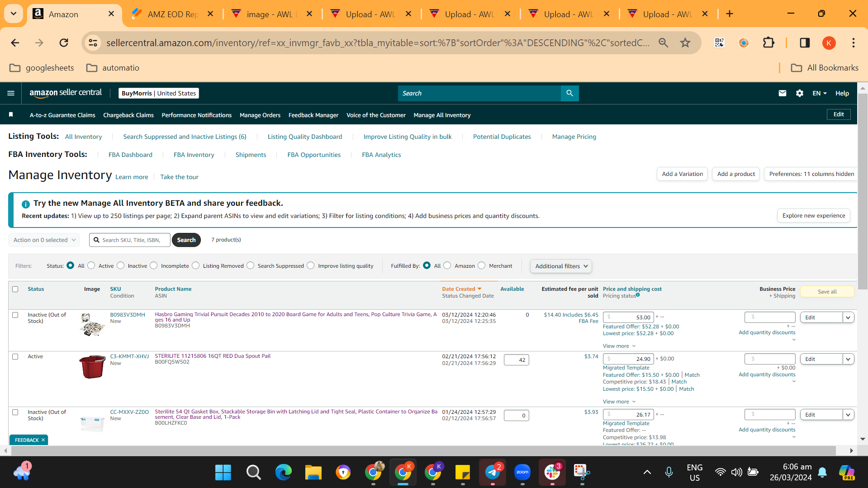Click the info icon beside Pricing status
868x488 pixels.
click(638, 295)
